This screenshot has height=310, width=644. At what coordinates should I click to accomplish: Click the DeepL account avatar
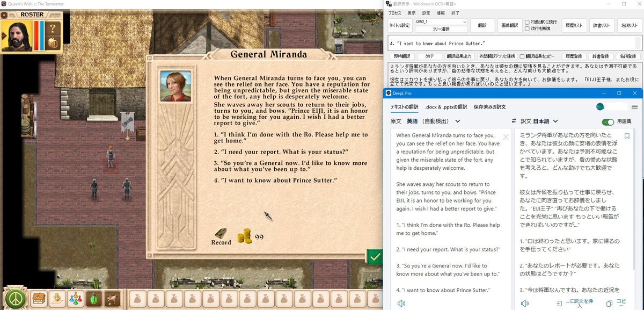pos(601,107)
